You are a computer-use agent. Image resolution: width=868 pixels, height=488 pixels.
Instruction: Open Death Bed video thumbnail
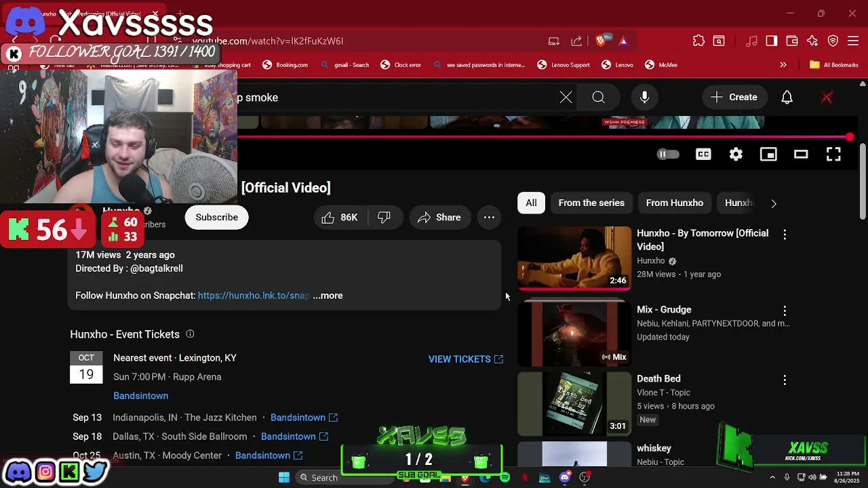574,404
